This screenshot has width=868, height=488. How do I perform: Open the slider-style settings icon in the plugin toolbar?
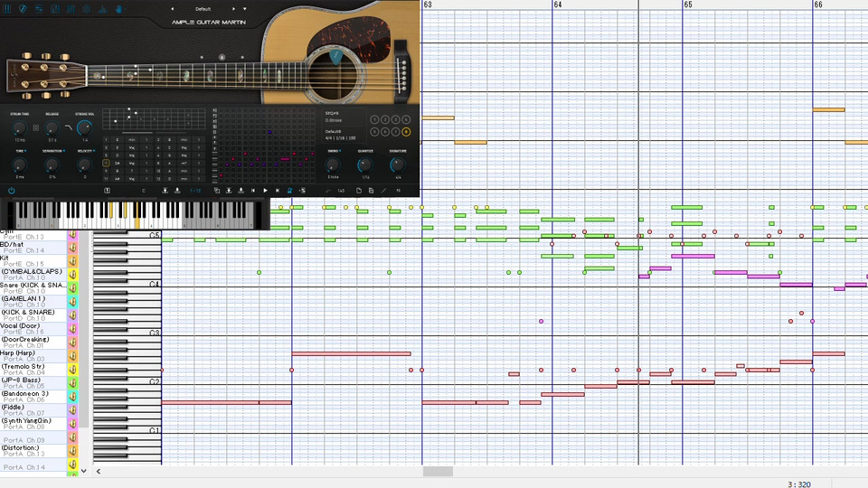pos(39,9)
